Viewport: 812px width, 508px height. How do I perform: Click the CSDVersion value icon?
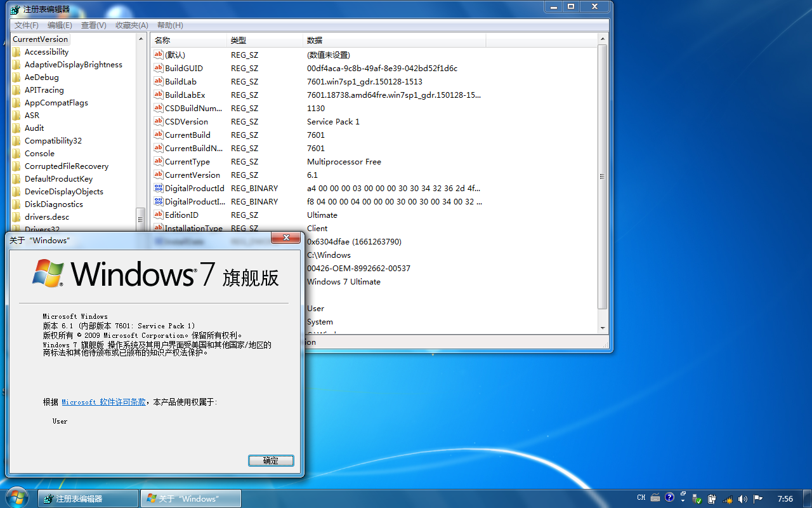click(159, 121)
